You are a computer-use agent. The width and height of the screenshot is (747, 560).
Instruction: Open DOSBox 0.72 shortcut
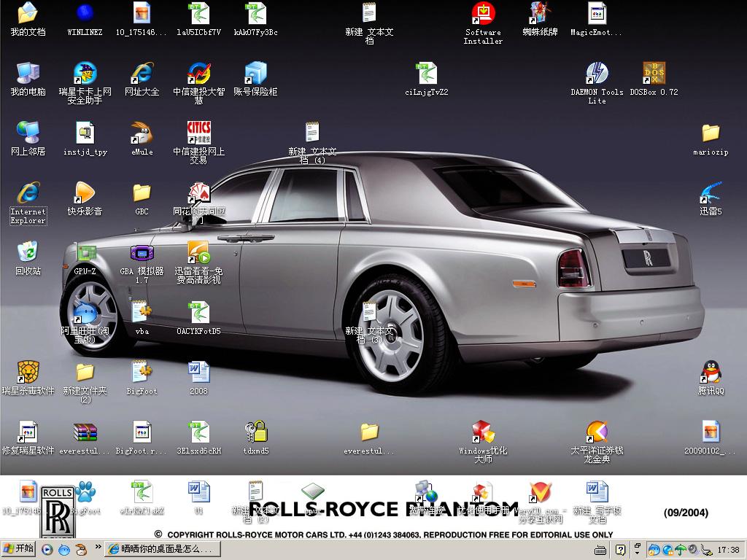654,74
